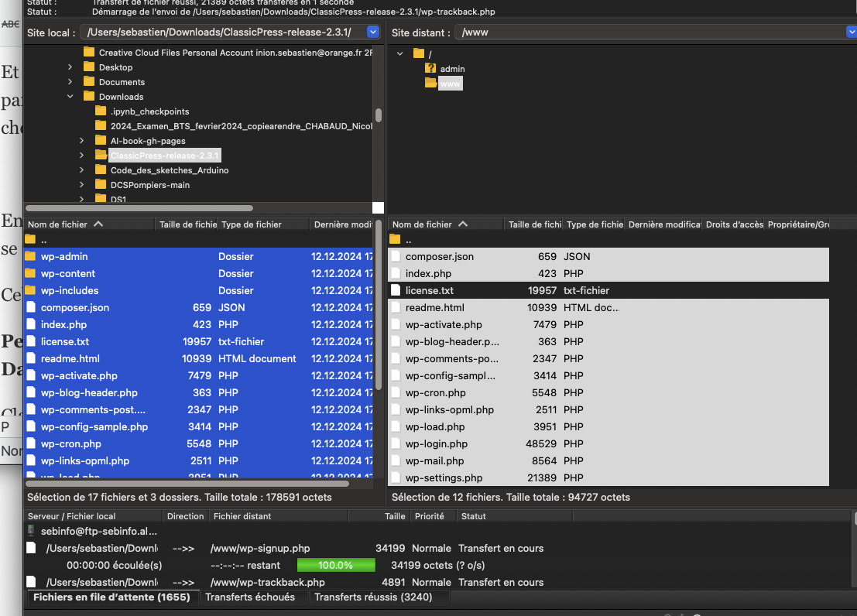
Task: Switch to Transferts échoués tab
Action: (249, 597)
